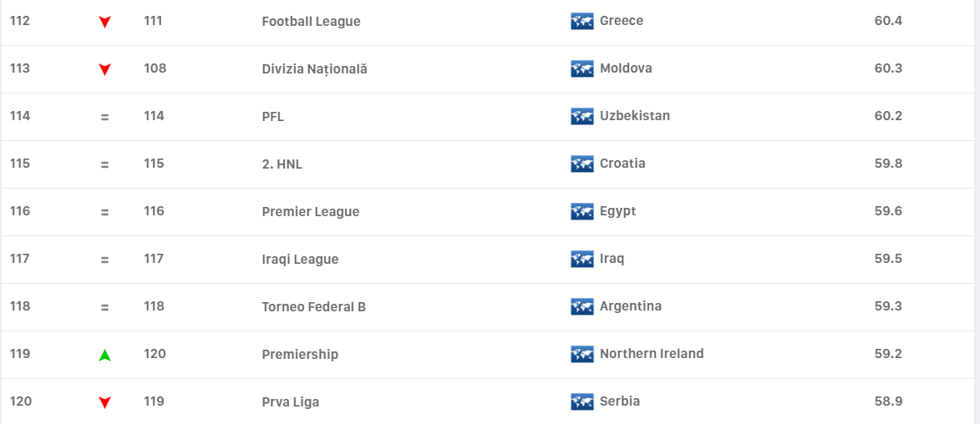Click the flag icon beside Uzbekistan
Viewport: 980px width, 424px height.
(x=581, y=116)
